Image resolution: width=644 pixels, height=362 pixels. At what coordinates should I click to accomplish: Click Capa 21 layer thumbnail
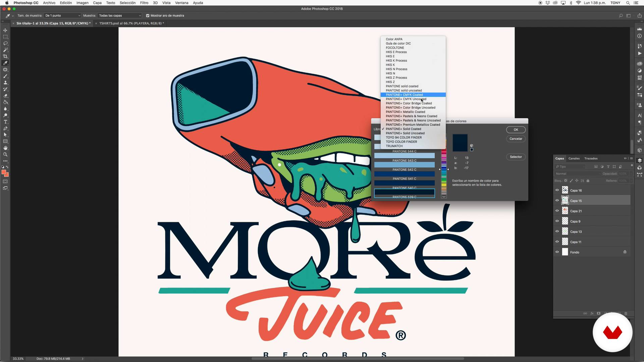565,211
